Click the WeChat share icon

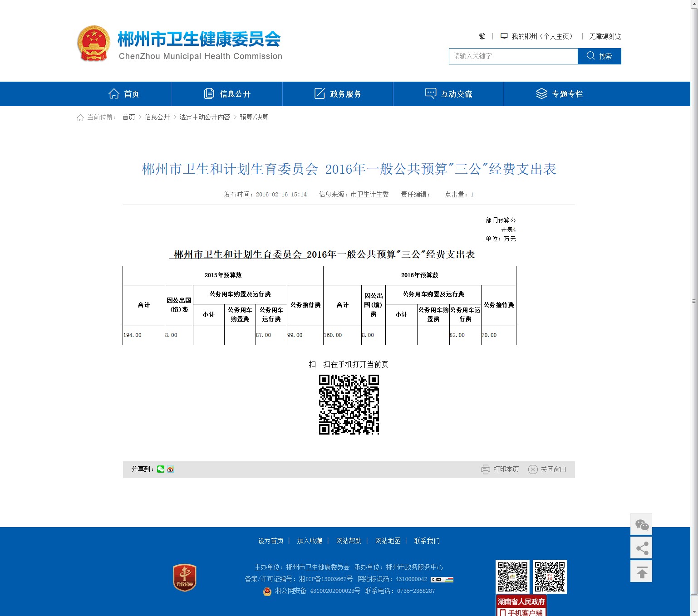(x=161, y=469)
